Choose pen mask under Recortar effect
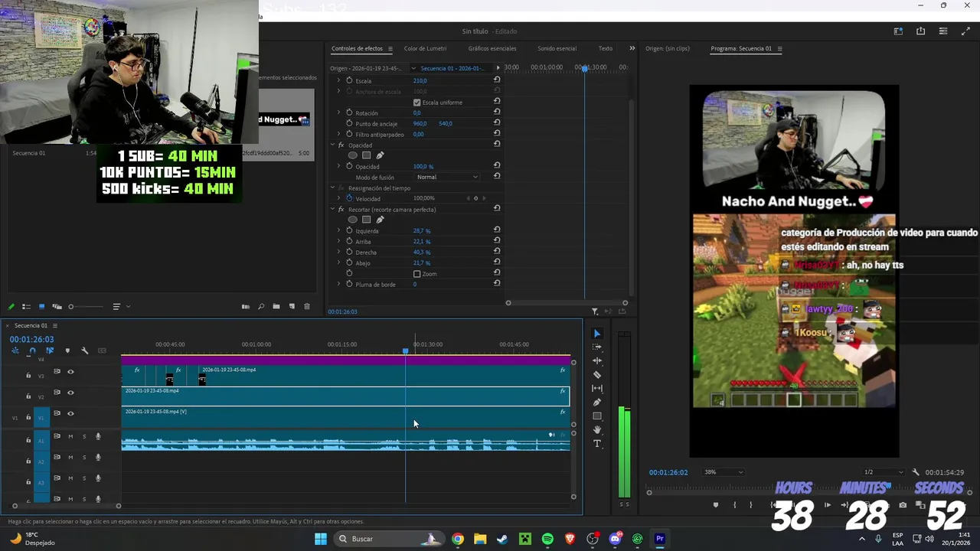The image size is (980, 551). [x=380, y=220]
